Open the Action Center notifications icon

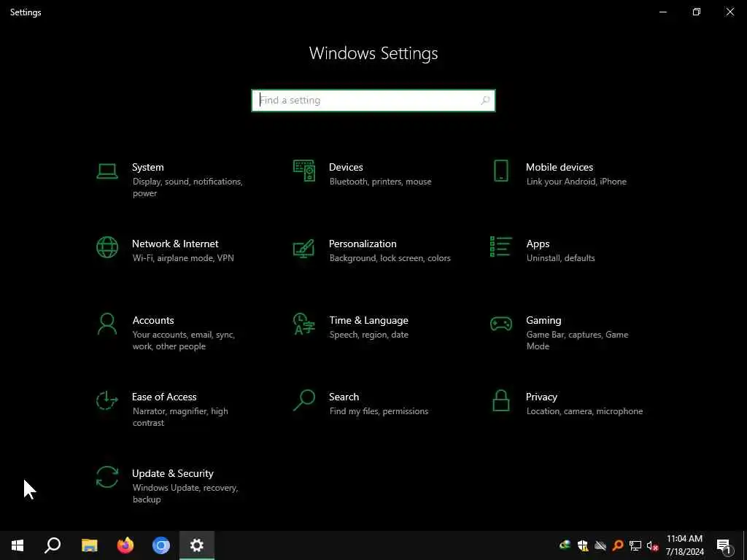(724, 545)
